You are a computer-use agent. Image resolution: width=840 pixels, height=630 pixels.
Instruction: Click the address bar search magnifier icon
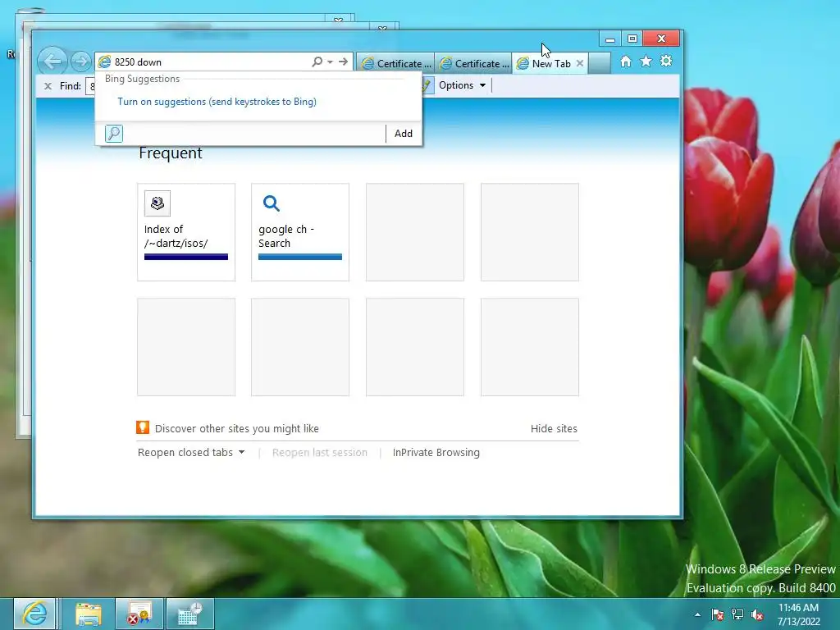pyautogui.click(x=317, y=62)
